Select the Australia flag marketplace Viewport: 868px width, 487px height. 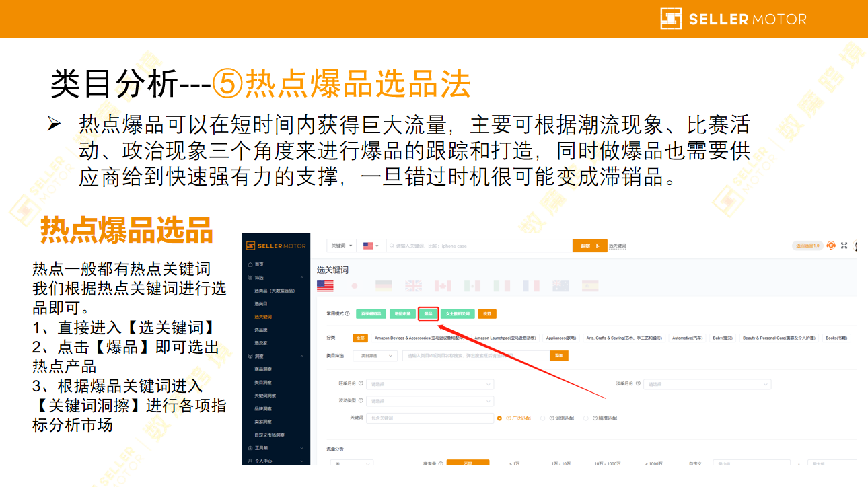point(560,286)
